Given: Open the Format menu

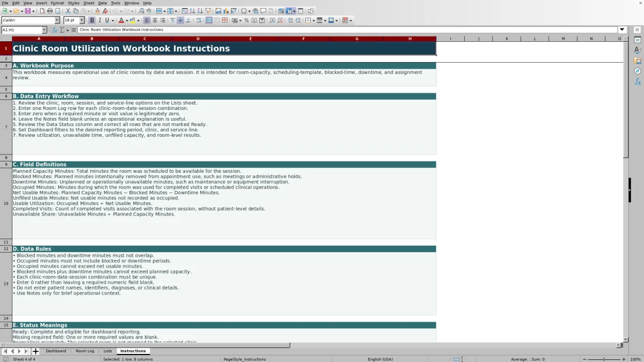Looking at the screenshot, I should 57,3.
